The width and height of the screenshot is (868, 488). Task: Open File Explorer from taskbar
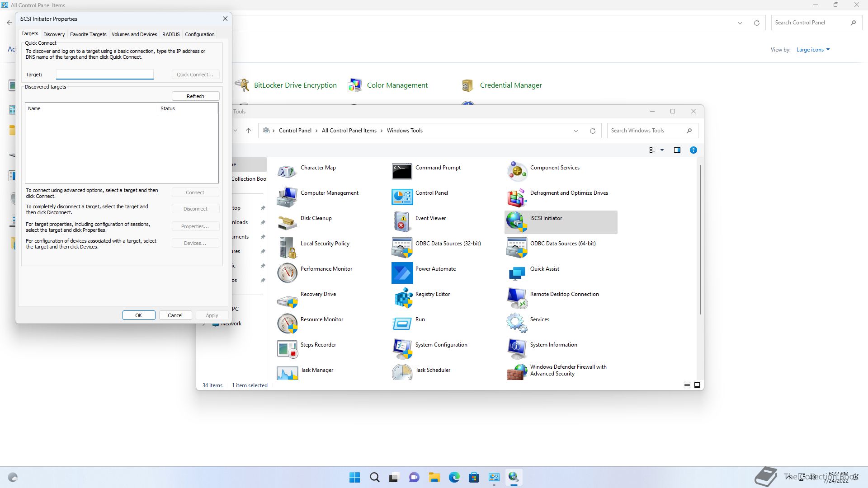[434, 477]
